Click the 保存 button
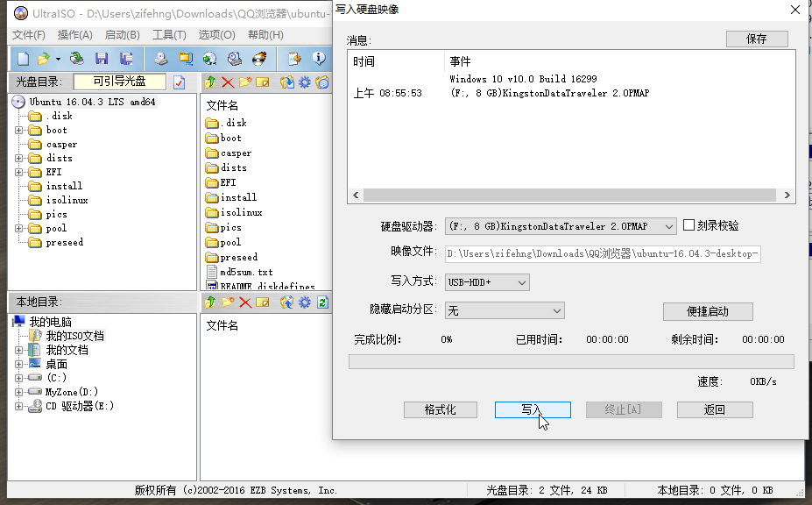This screenshot has height=505, width=812. point(757,39)
